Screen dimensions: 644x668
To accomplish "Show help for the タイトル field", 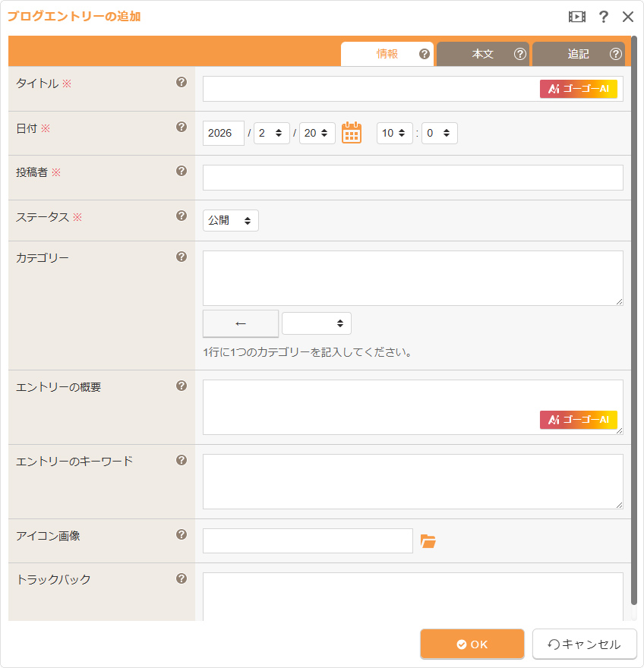I will [182, 83].
